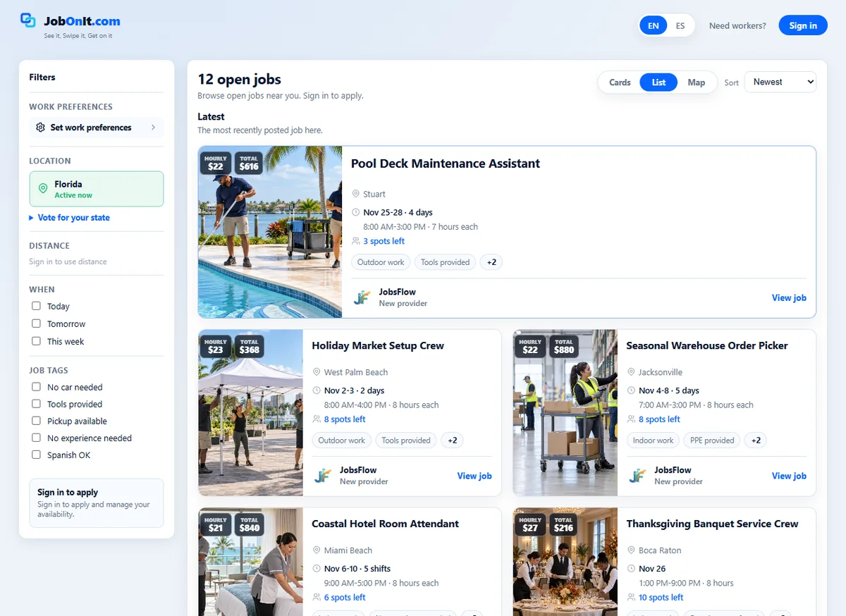Switch language to EN
Image resolution: width=846 pixels, height=616 pixels.
654,25
